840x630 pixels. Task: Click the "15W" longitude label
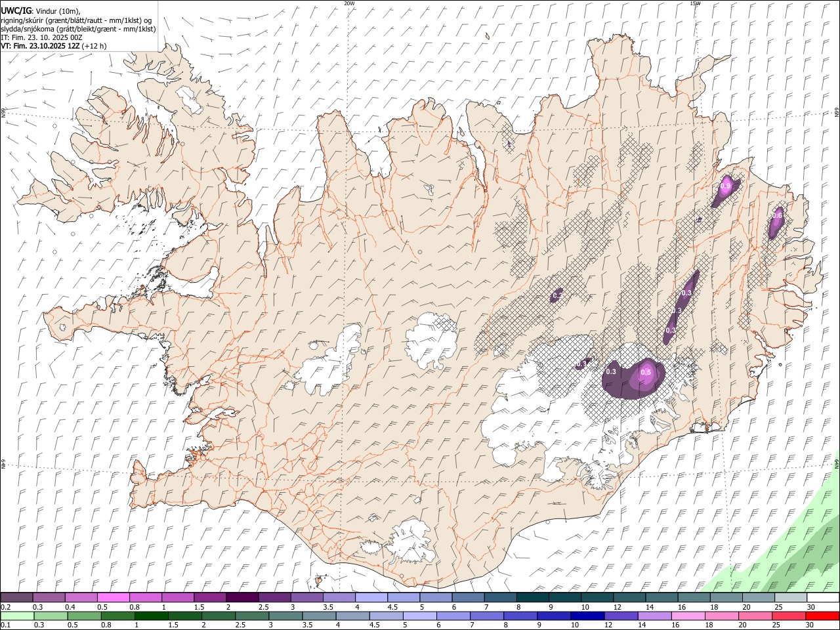(694, 3)
